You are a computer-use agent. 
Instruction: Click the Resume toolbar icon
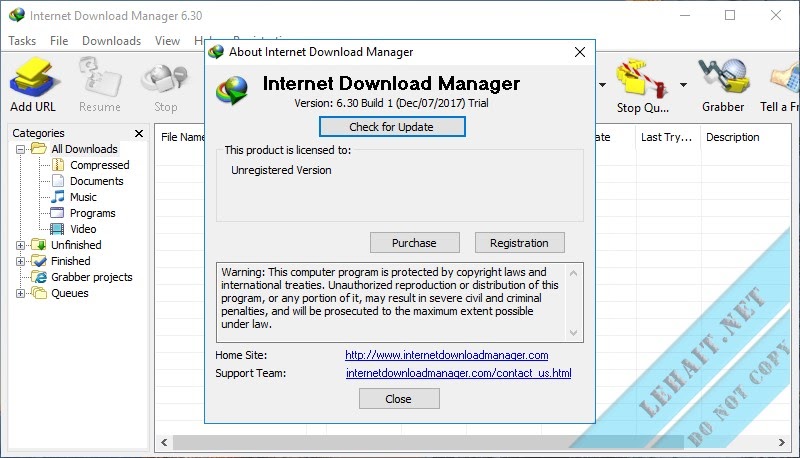point(100,77)
